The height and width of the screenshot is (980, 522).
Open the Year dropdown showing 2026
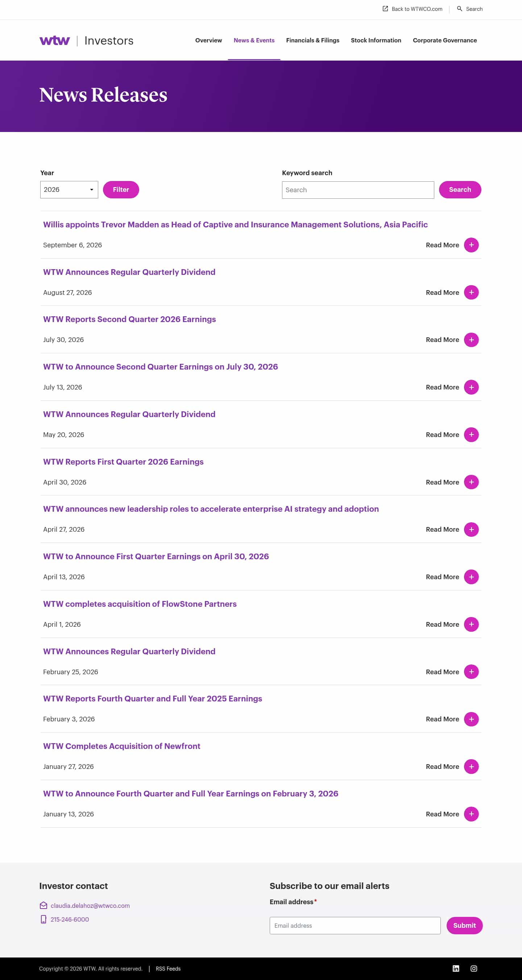69,189
